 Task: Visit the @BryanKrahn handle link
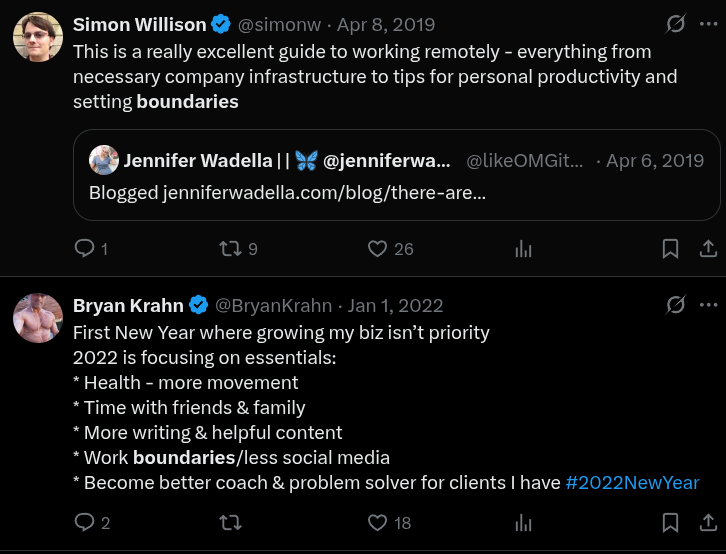(273, 305)
